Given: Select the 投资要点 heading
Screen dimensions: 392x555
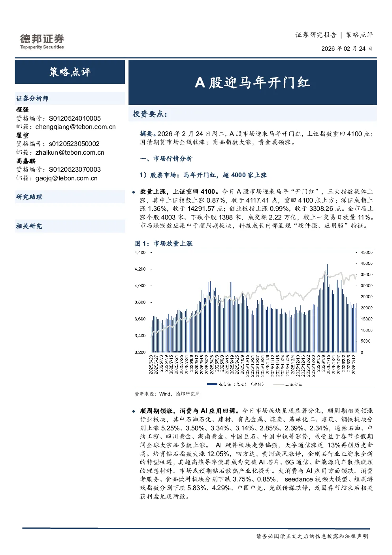Looking at the screenshot, I should [x=150, y=114].
